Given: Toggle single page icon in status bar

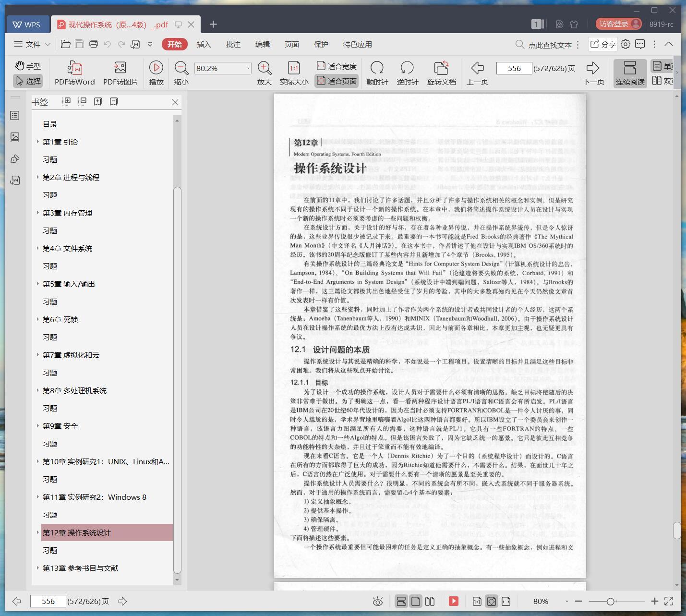Looking at the screenshot, I should (416, 601).
